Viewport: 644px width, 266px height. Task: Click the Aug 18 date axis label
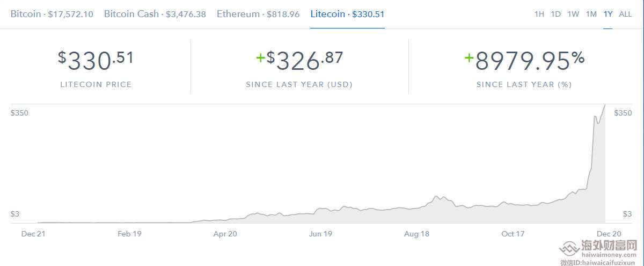(x=417, y=234)
